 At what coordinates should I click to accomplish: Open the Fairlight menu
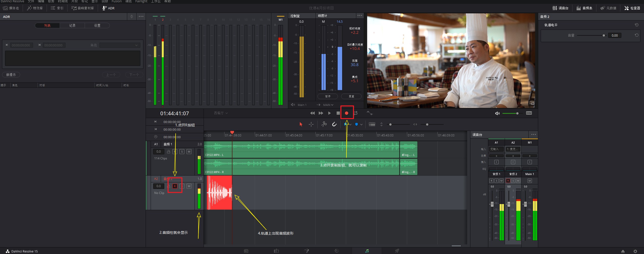click(141, 1)
